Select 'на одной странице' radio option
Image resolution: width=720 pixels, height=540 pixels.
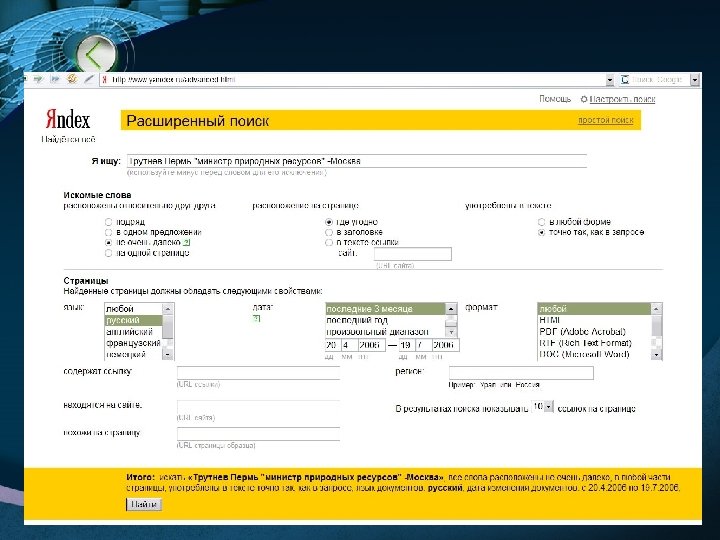[108, 253]
